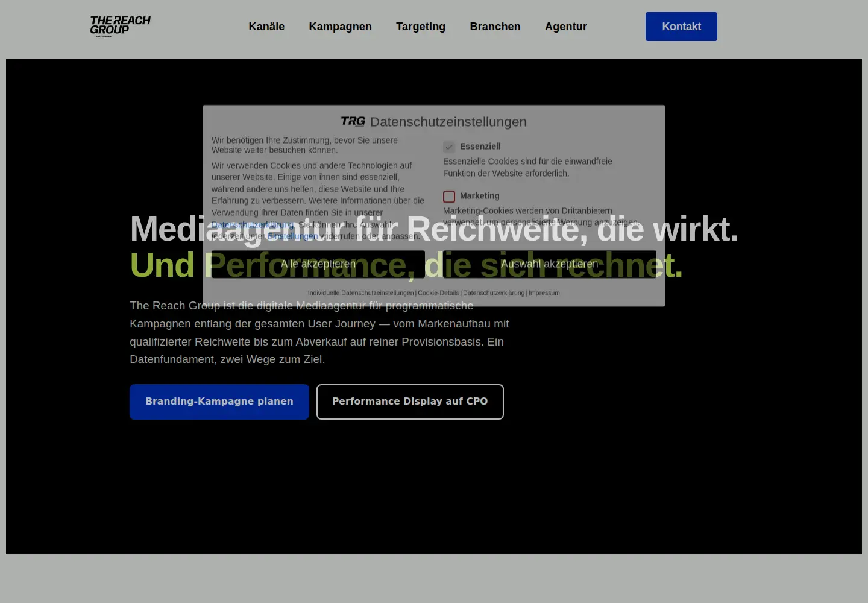The width and height of the screenshot is (868, 603).
Task: Open Performance Display auf CPO
Action: pos(410,402)
